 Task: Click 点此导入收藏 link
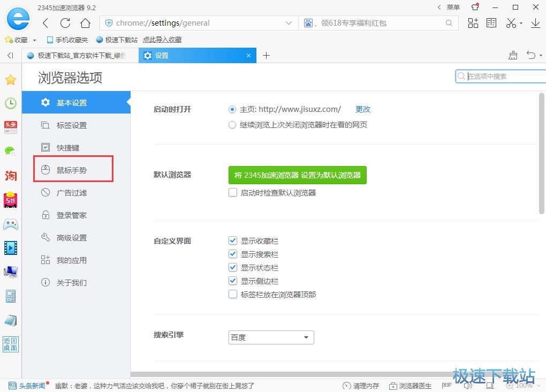click(162, 40)
